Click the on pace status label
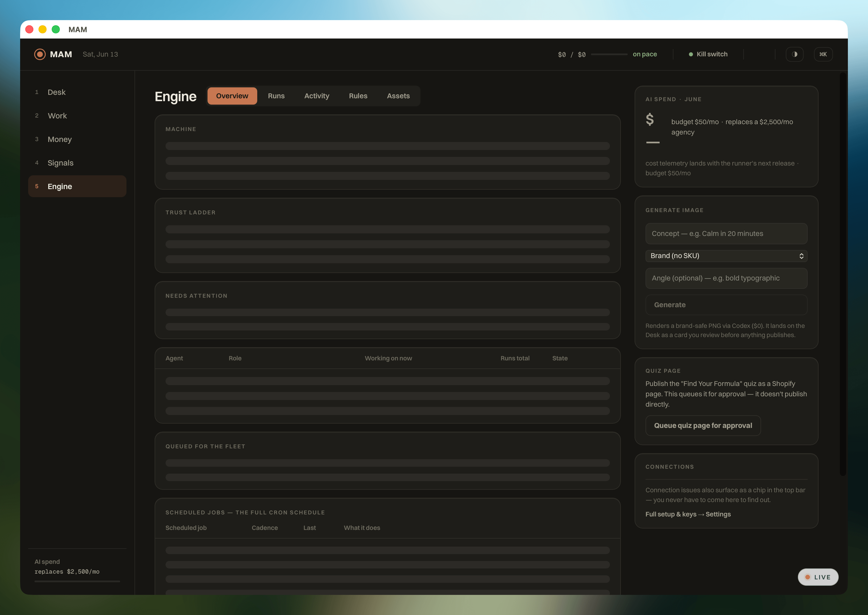 tap(645, 54)
